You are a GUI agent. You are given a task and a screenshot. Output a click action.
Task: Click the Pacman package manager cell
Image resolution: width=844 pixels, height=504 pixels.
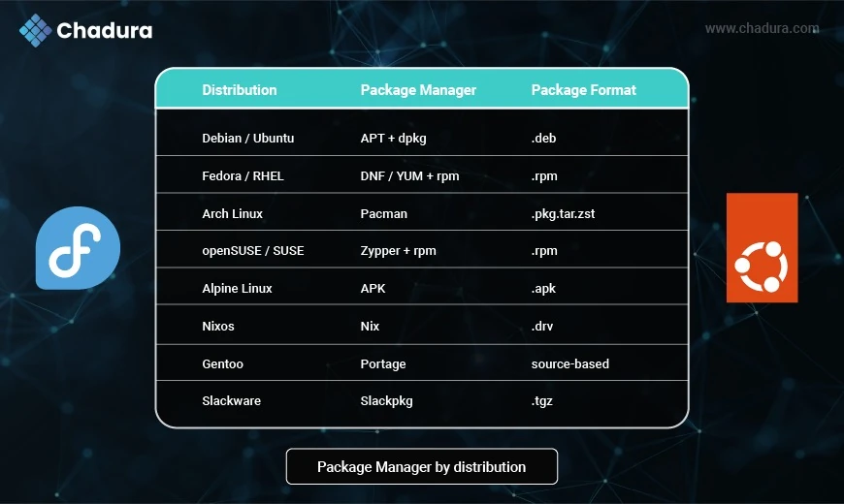pos(384,213)
